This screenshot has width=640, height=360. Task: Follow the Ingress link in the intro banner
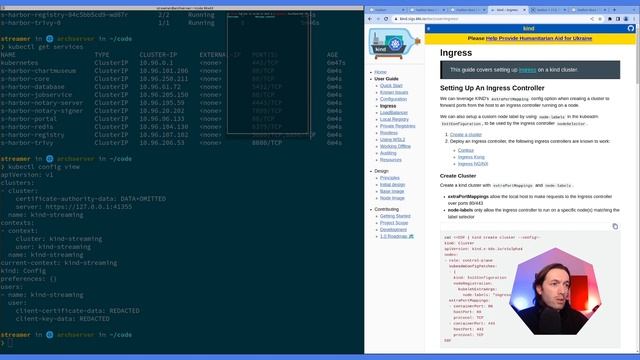[527, 70]
